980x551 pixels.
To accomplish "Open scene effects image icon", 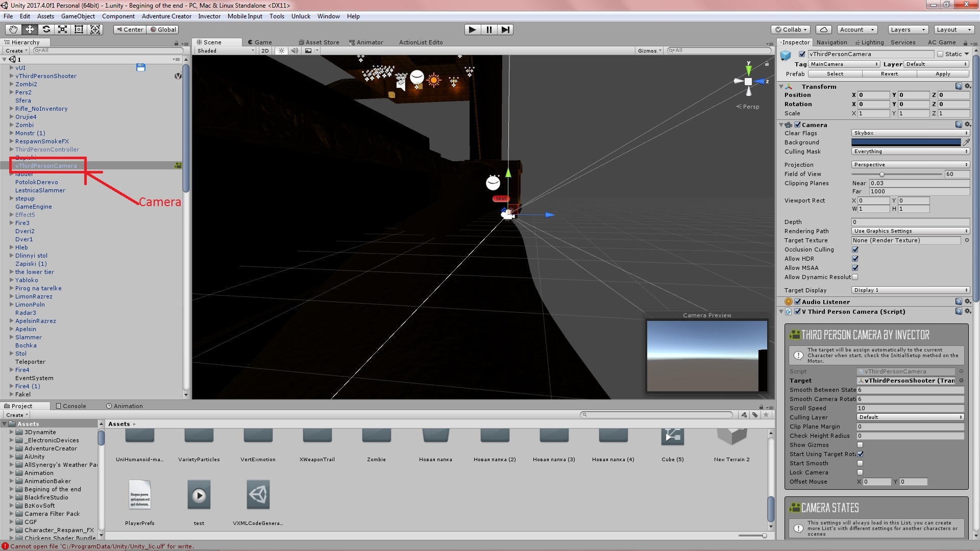I will pyautogui.click(x=308, y=51).
